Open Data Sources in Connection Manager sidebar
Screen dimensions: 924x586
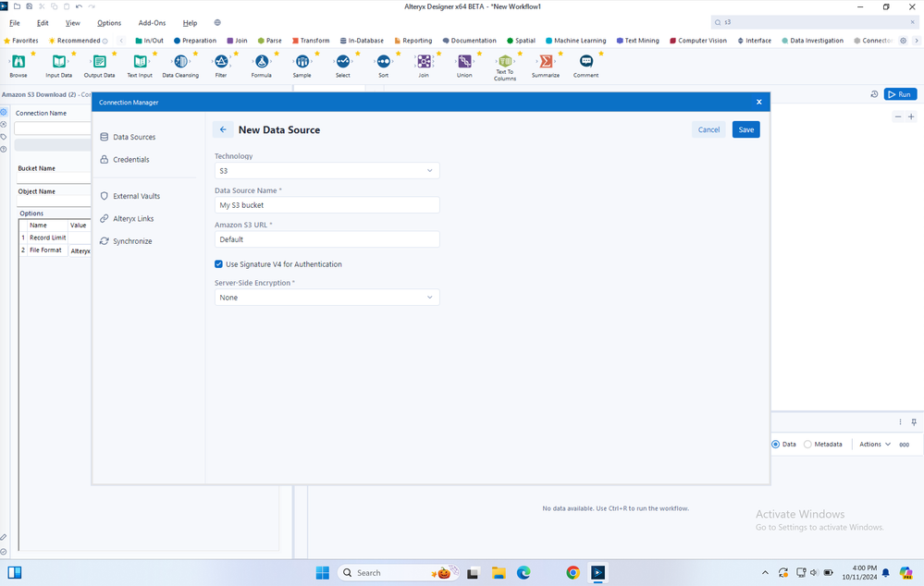click(128, 137)
